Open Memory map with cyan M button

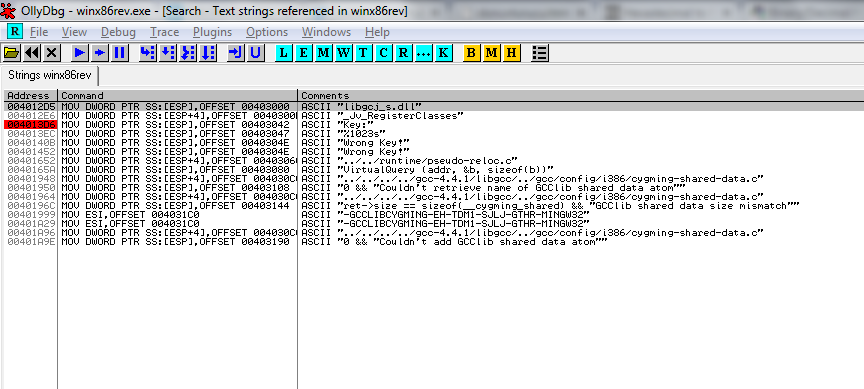point(323,52)
